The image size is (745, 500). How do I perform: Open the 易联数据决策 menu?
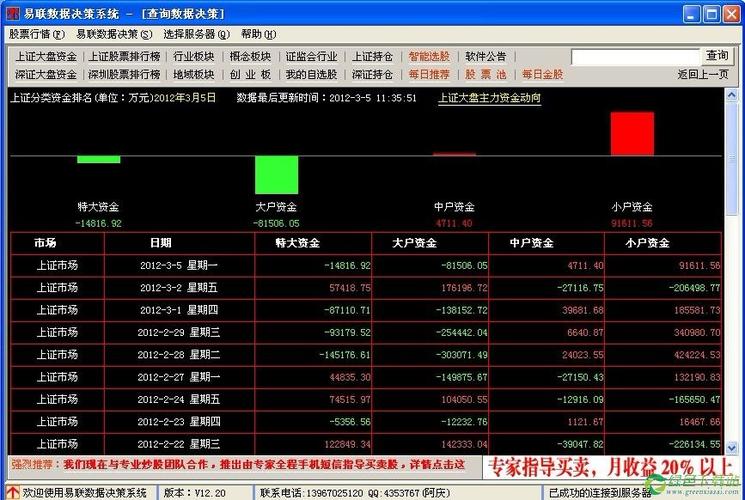click(x=114, y=34)
